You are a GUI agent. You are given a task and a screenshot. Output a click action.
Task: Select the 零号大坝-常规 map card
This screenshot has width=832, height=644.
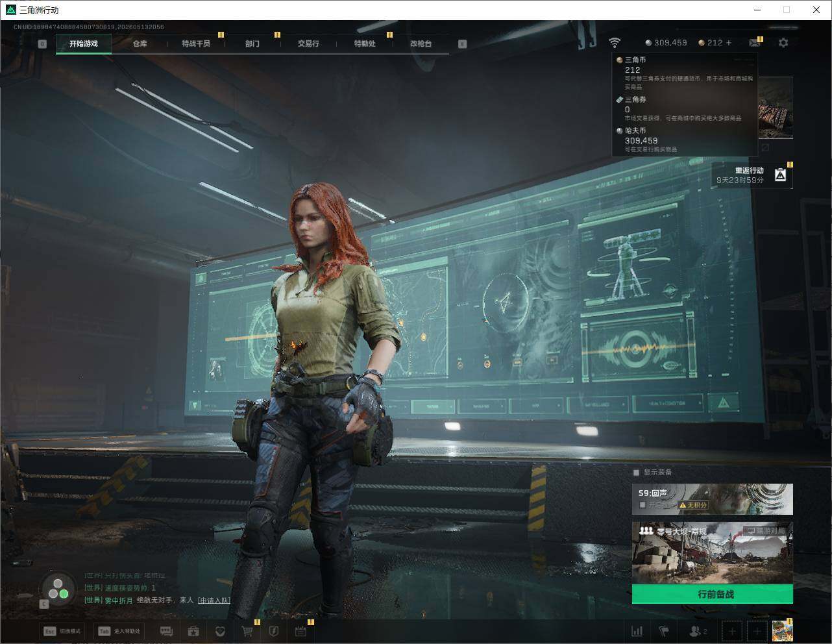click(713, 553)
